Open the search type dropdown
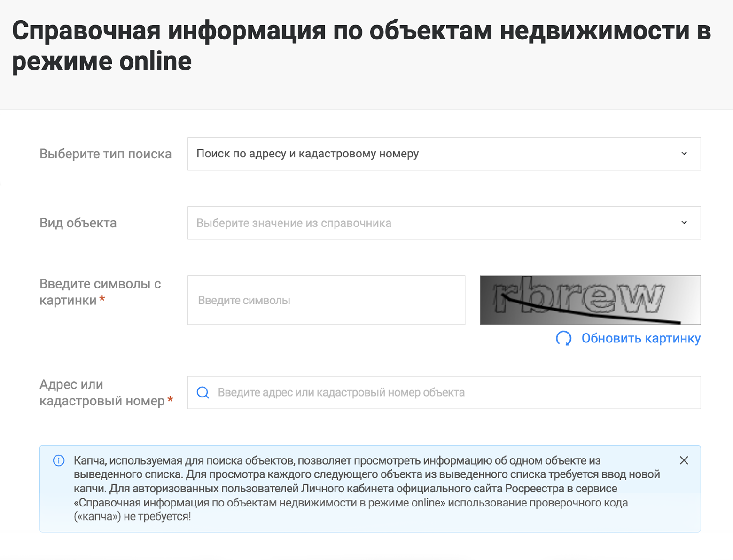Image resolution: width=733 pixels, height=560 pixels. (444, 154)
